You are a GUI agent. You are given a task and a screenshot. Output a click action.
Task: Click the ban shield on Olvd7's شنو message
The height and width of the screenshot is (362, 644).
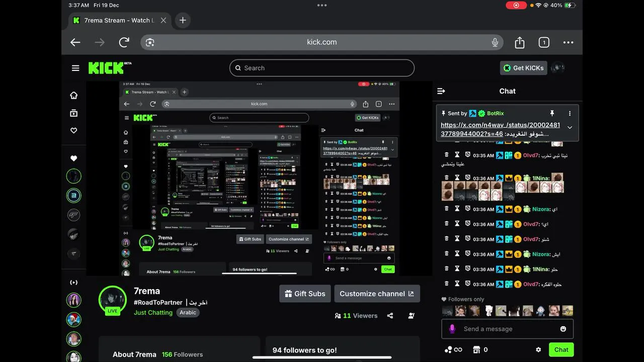tap(467, 239)
